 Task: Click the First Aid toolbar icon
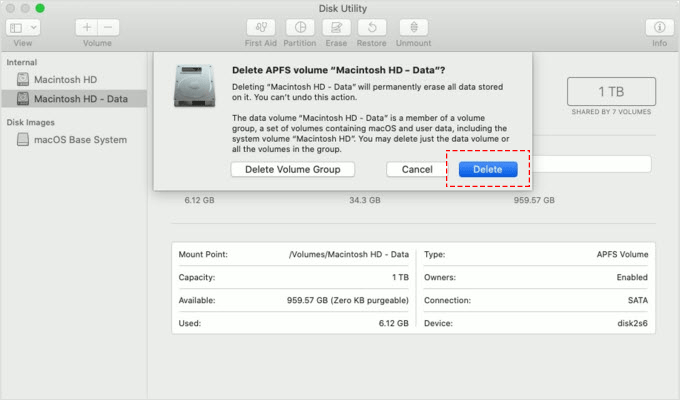point(261,28)
